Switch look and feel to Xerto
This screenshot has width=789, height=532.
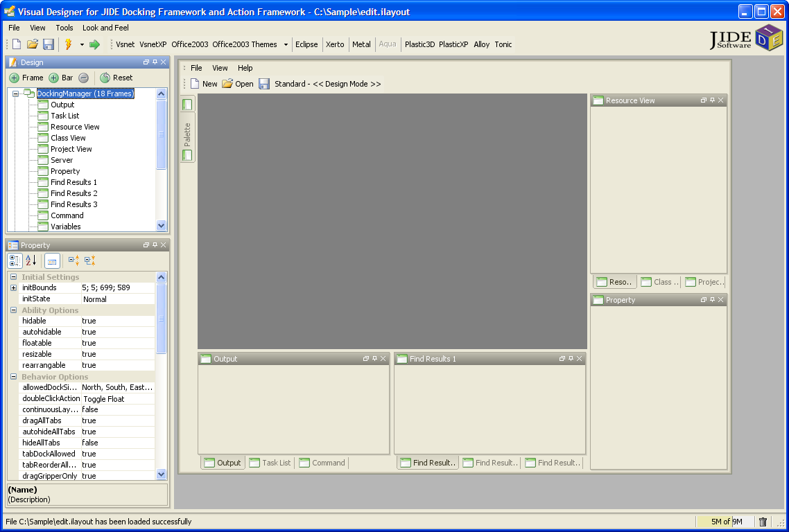335,44
